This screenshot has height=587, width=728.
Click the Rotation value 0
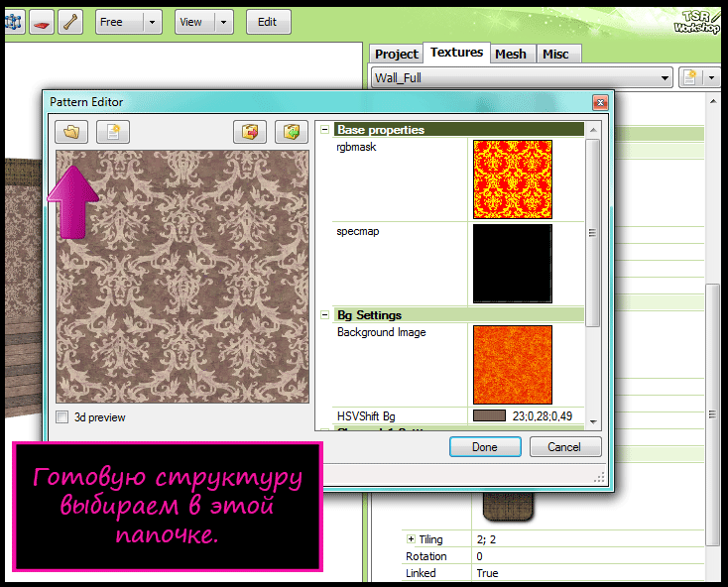pos(480,556)
